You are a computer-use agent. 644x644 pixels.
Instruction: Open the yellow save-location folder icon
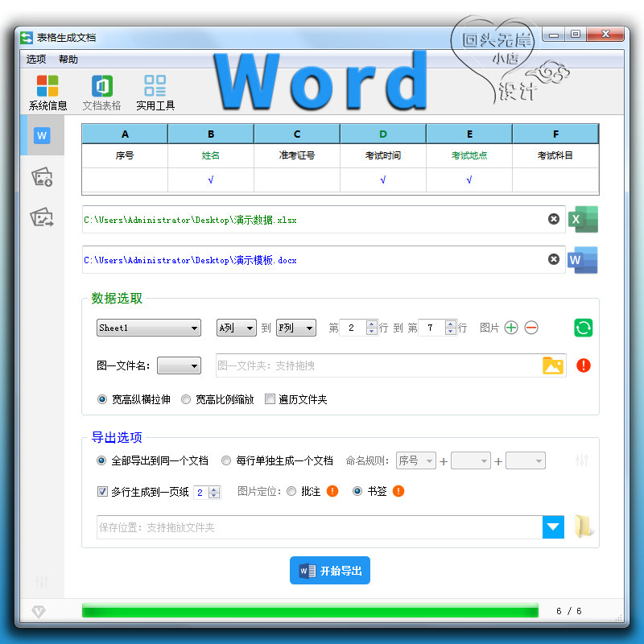(x=583, y=526)
